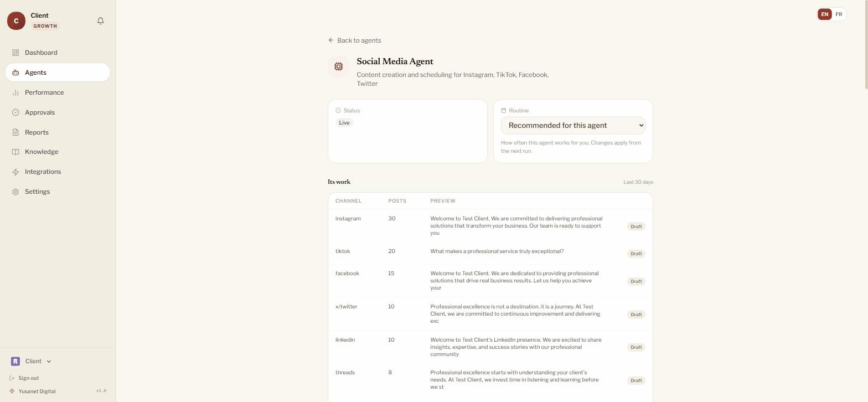This screenshot has width=868, height=402.
Task: Switch language to EN
Action: tap(825, 14)
